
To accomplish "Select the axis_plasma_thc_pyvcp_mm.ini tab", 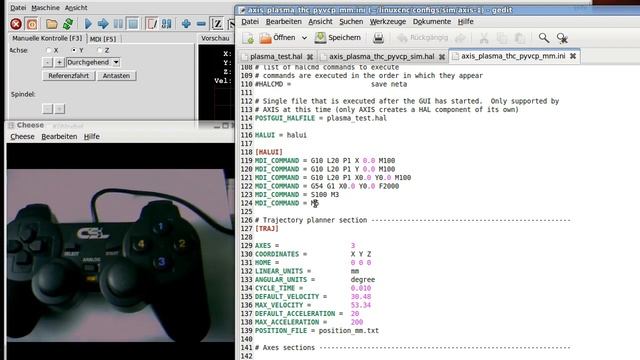I will [513, 56].
